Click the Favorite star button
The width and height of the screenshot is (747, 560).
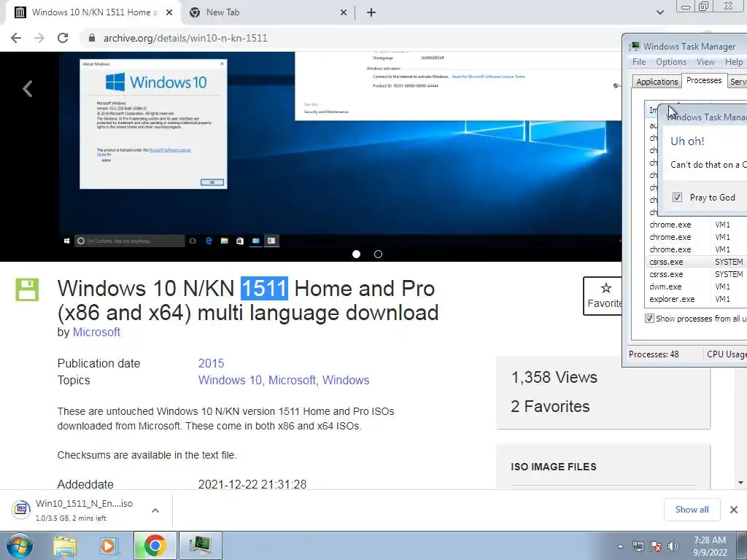click(603, 296)
